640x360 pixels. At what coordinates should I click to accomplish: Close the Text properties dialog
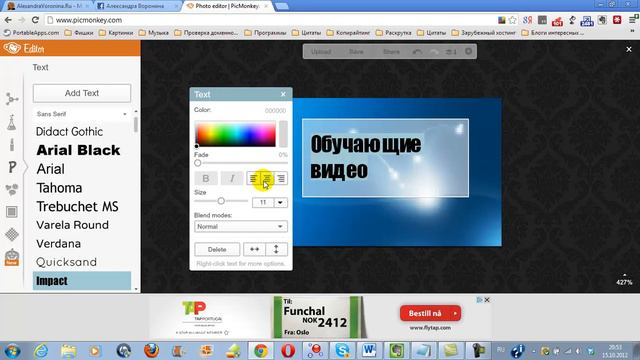point(283,94)
